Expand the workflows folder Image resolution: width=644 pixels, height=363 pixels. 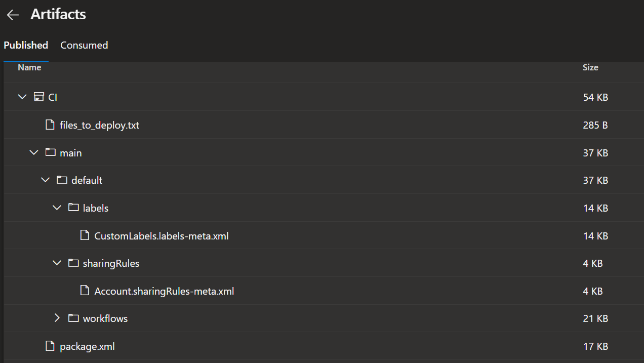[x=57, y=318]
